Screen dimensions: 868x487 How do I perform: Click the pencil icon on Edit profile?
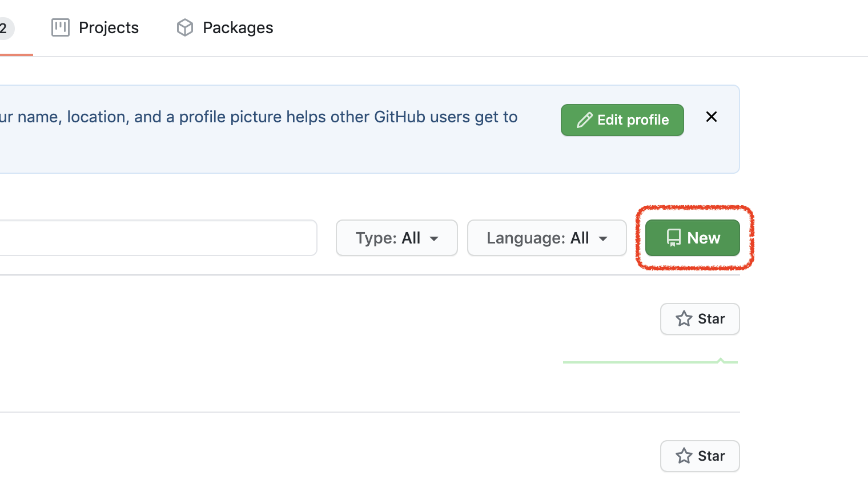tap(584, 120)
